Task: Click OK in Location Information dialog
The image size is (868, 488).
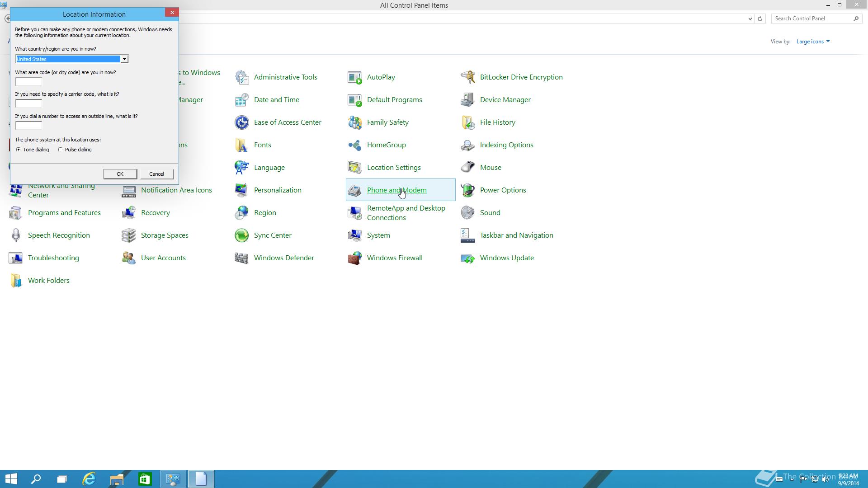Action: [x=120, y=174]
